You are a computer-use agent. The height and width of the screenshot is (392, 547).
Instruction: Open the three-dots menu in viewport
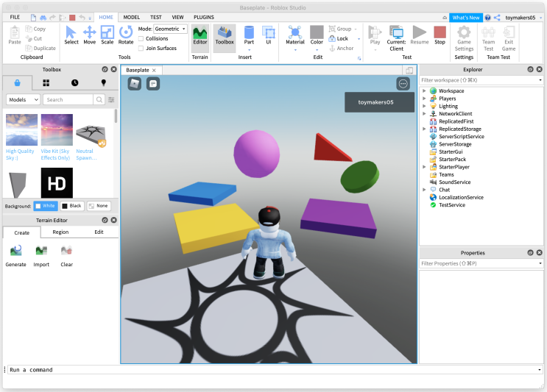pos(403,84)
